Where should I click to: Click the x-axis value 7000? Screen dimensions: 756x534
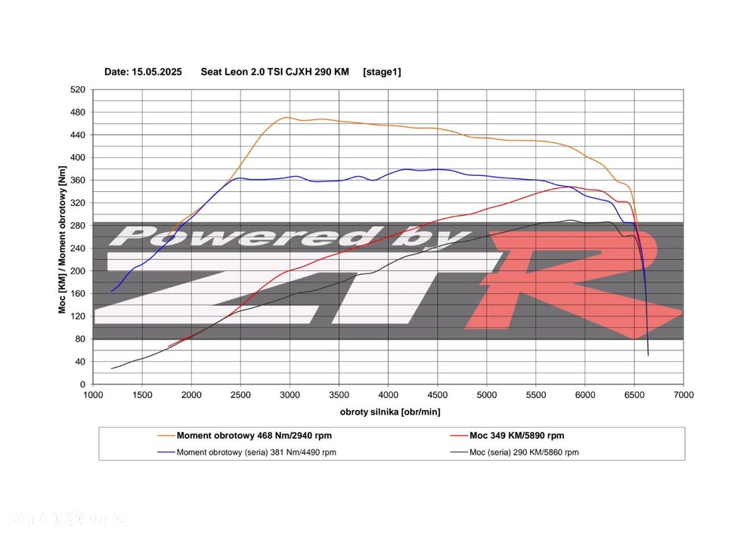[x=683, y=395]
